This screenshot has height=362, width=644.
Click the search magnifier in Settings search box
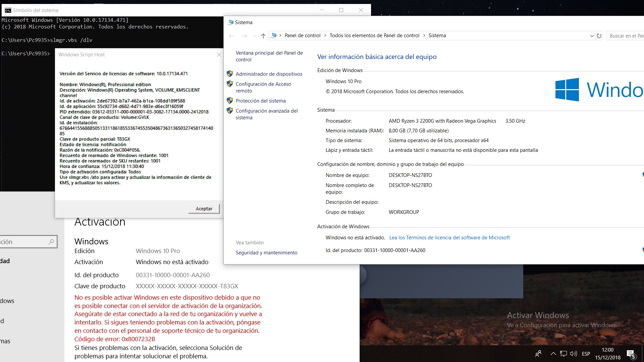(x=51, y=242)
